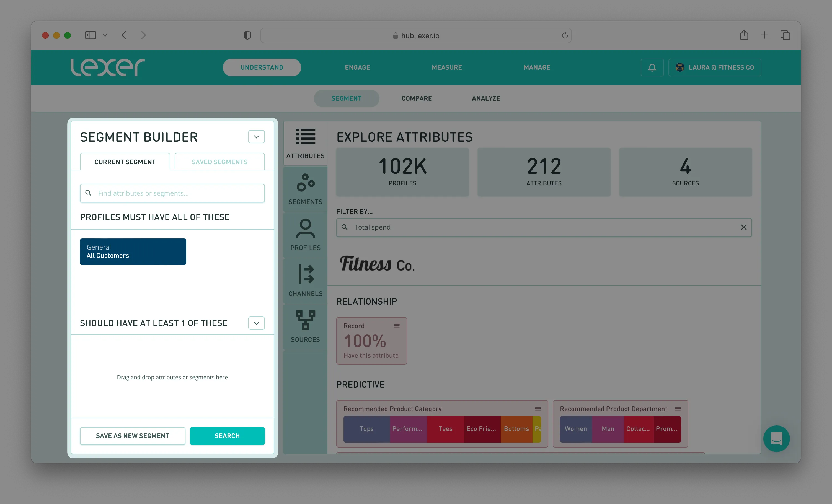832x504 pixels.
Task: Focus the Find attributes or segments field
Action: click(179, 193)
